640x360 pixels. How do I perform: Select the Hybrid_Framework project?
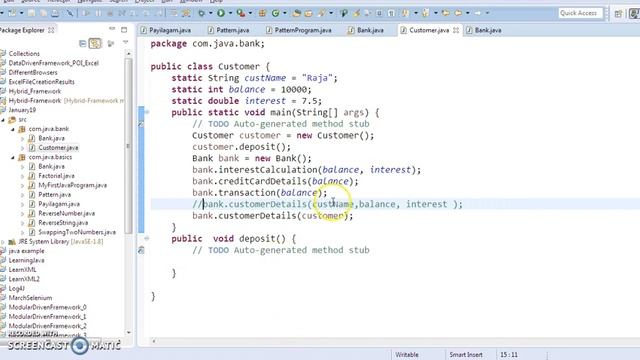point(35,91)
